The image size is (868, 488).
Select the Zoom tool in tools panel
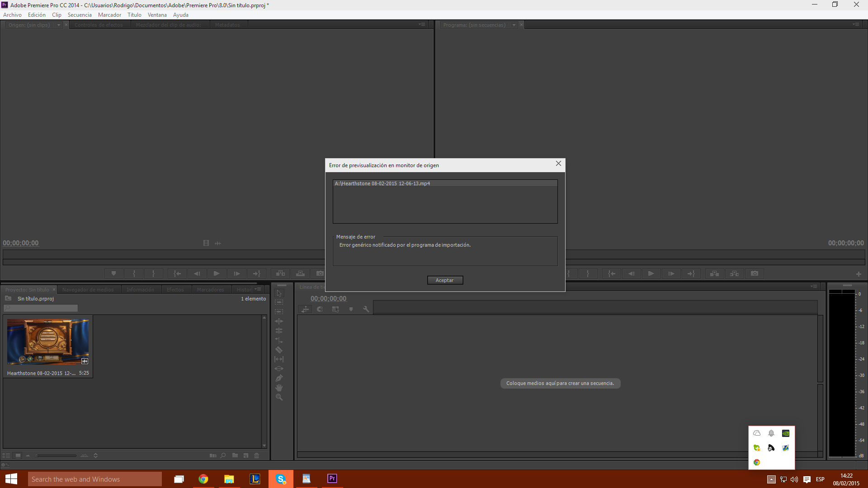[x=279, y=397]
